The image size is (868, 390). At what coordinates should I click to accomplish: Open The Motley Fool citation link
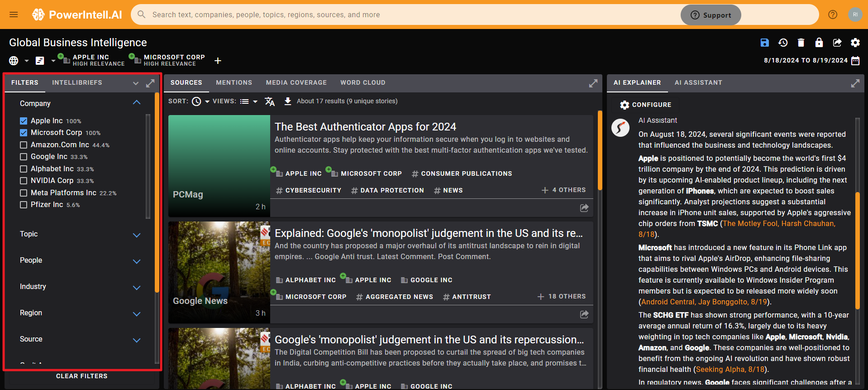click(779, 223)
